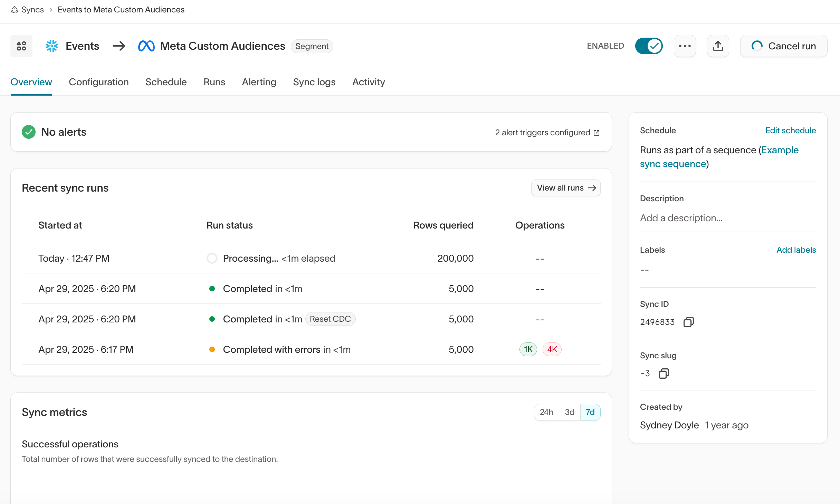Click View all runs button
The image size is (840, 504).
[x=566, y=188]
